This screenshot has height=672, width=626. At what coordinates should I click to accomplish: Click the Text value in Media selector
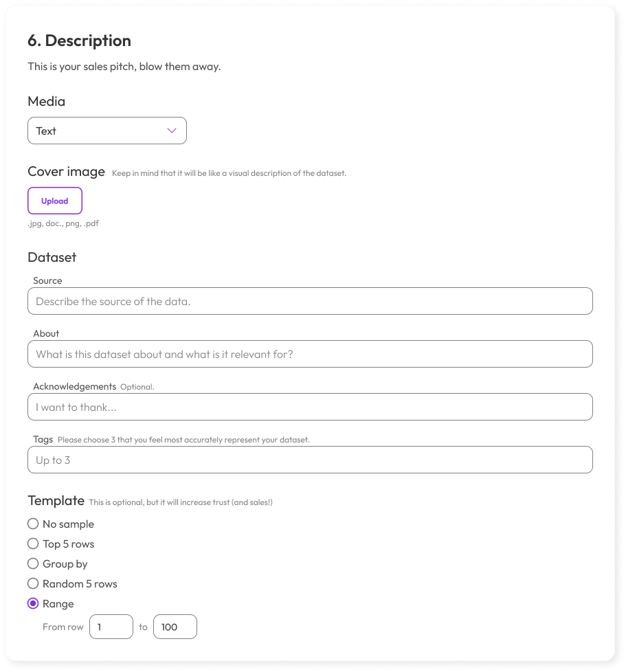click(x=47, y=131)
